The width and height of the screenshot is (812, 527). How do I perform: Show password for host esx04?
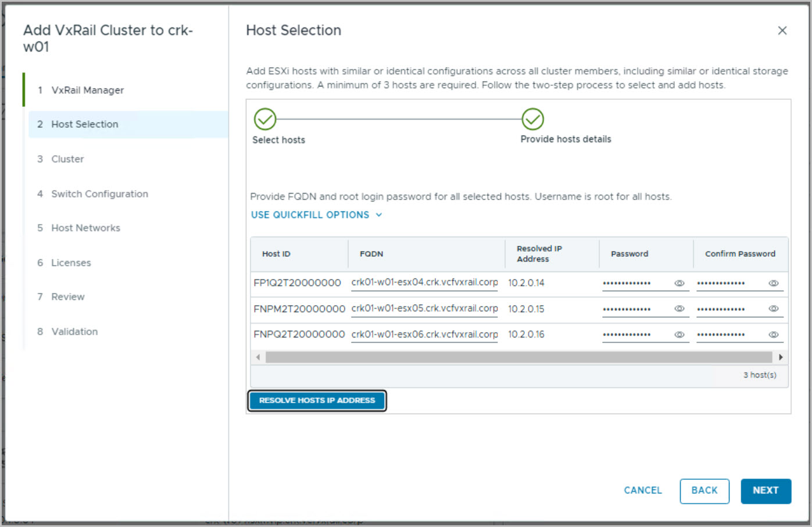679,284
